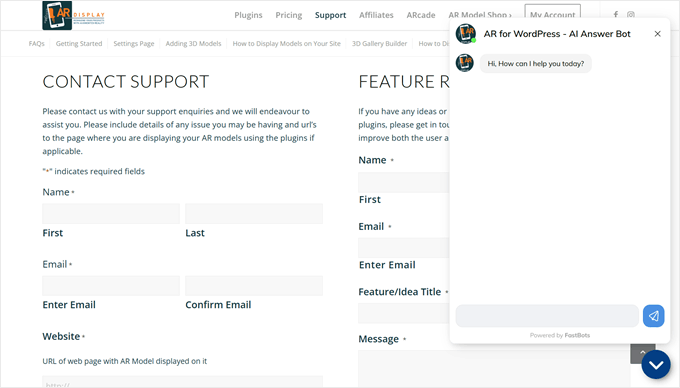This screenshot has width=680, height=388.
Task: Focus the Feature Request Message textarea
Action: coord(494,368)
